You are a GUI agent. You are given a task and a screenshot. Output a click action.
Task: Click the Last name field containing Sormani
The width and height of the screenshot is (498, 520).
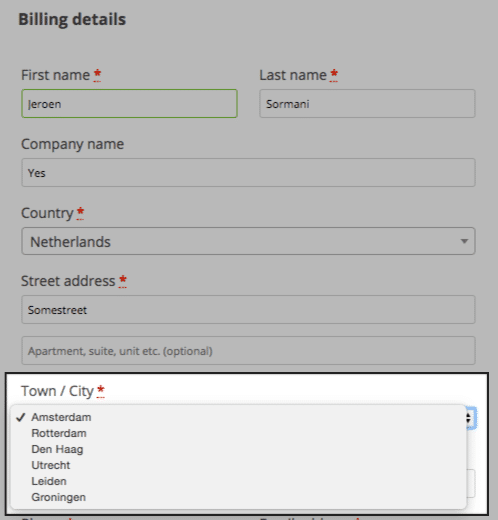(x=367, y=103)
